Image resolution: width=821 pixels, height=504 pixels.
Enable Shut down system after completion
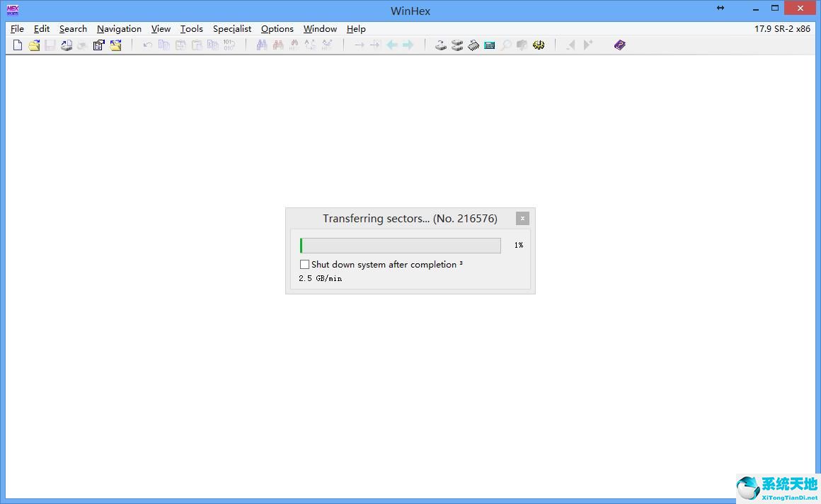pyautogui.click(x=304, y=264)
